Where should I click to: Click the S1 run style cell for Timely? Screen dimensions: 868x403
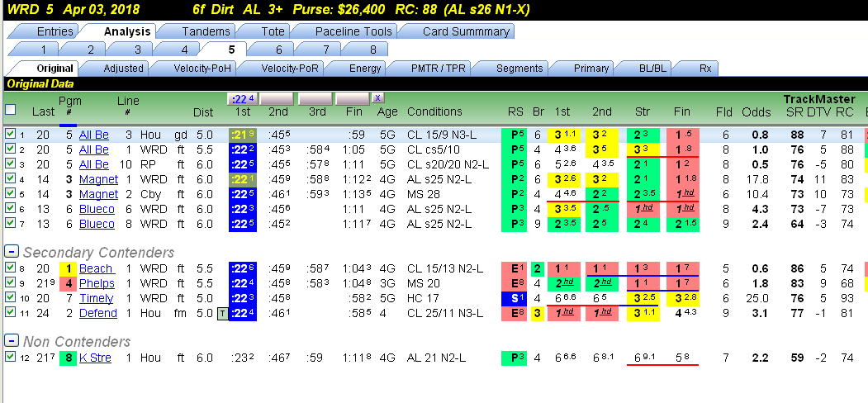coord(514,298)
